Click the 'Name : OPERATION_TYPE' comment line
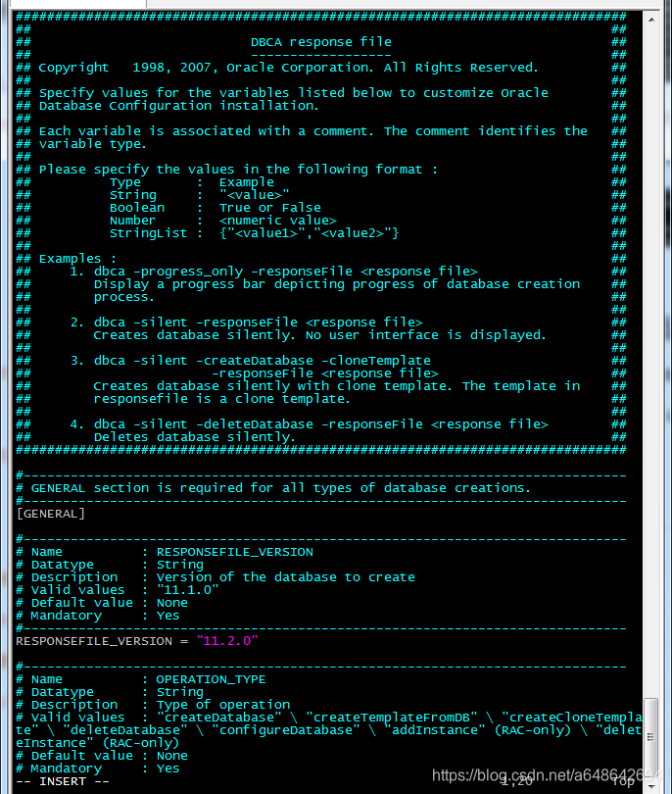Image resolution: width=672 pixels, height=794 pixels. pyautogui.click(x=141, y=679)
